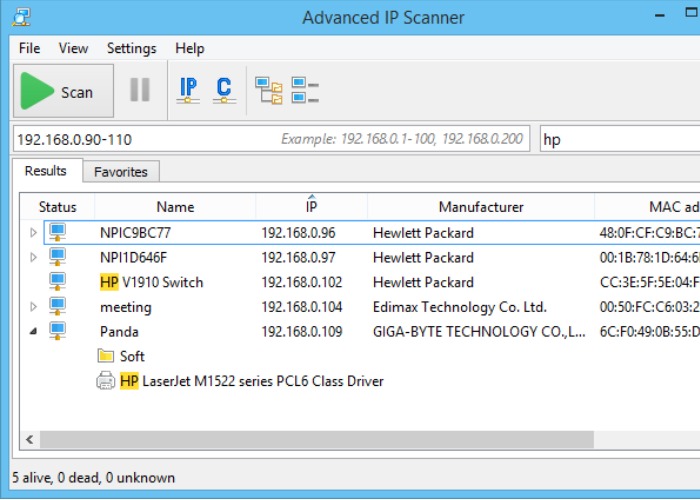Image resolution: width=700 pixels, height=500 pixels.
Task: Expand the NPI1D646F device row
Action: pyautogui.click(x=33, y=258)
